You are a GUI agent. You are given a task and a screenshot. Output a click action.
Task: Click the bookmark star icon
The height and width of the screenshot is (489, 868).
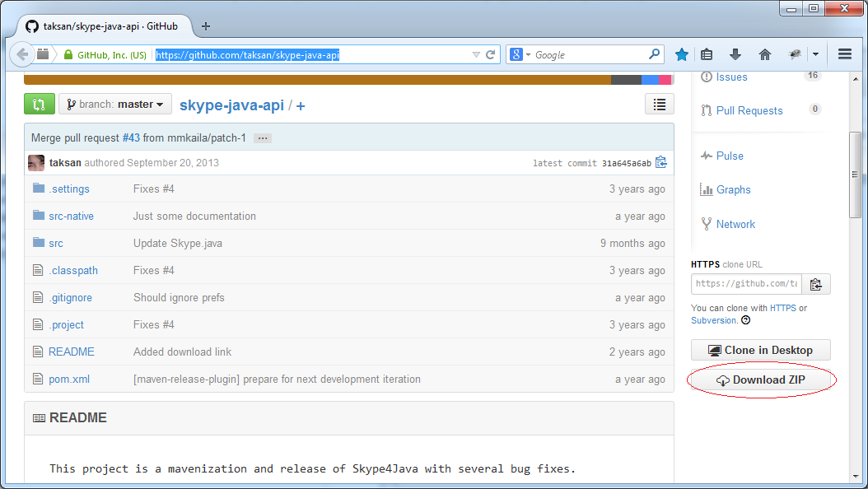coord(681,54)
